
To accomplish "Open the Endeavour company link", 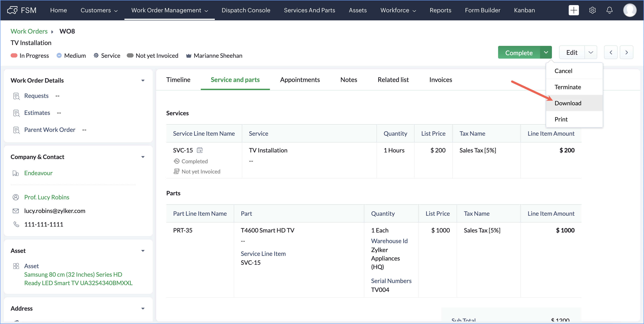I will tap(38, 173).
